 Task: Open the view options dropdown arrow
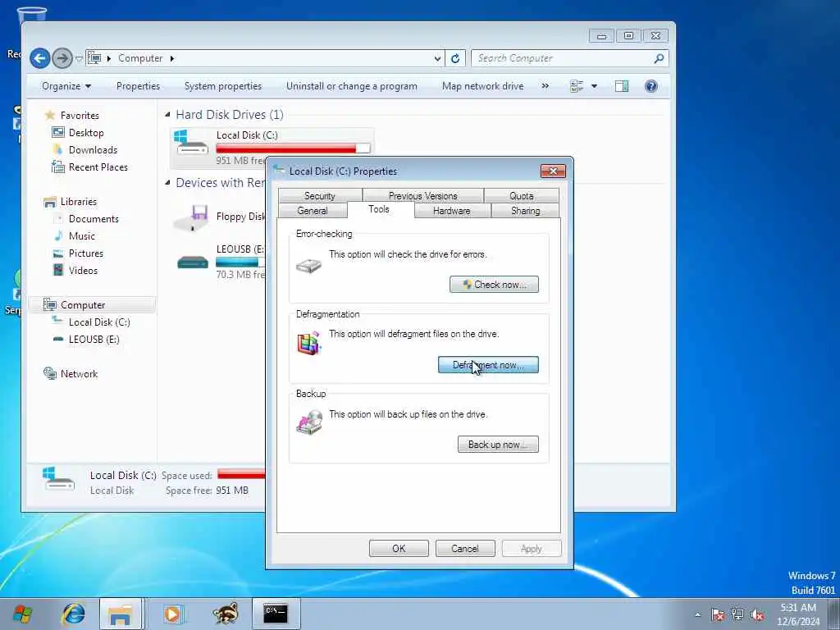(594, 86)
